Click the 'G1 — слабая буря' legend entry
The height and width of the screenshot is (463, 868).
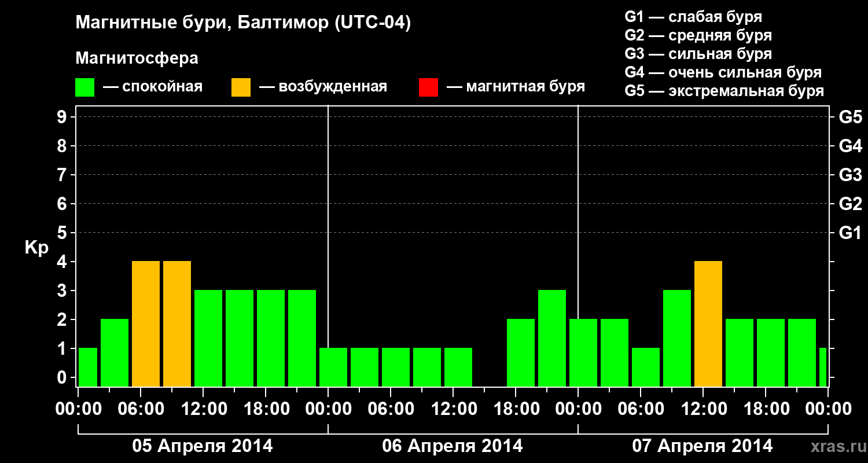[693, 17]
